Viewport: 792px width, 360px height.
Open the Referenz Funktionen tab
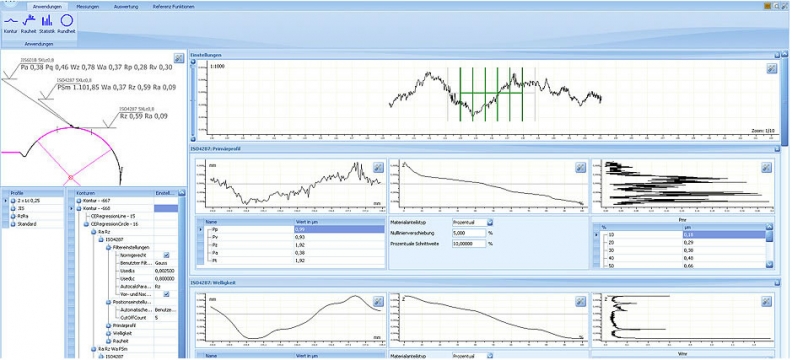(x=173, y=7)
